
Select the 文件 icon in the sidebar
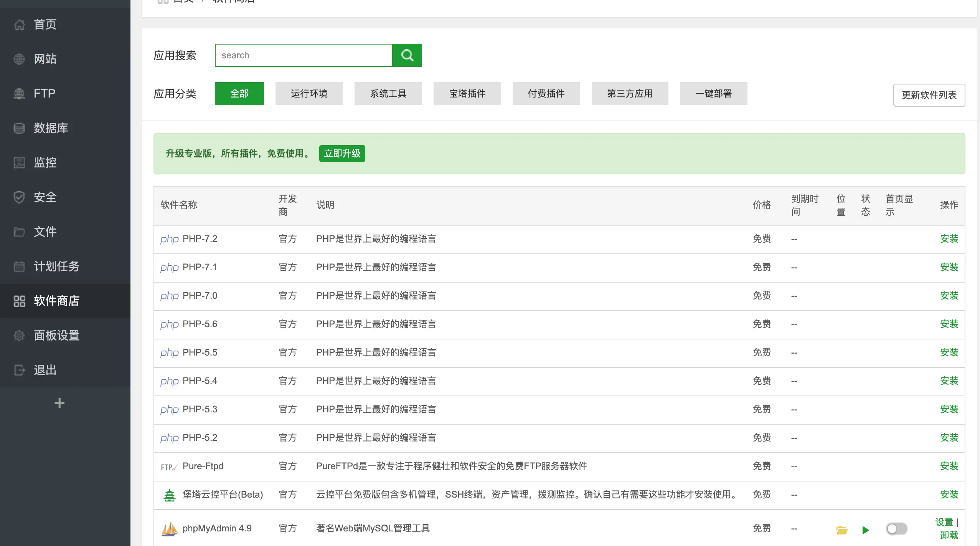[x=20, y=232]
